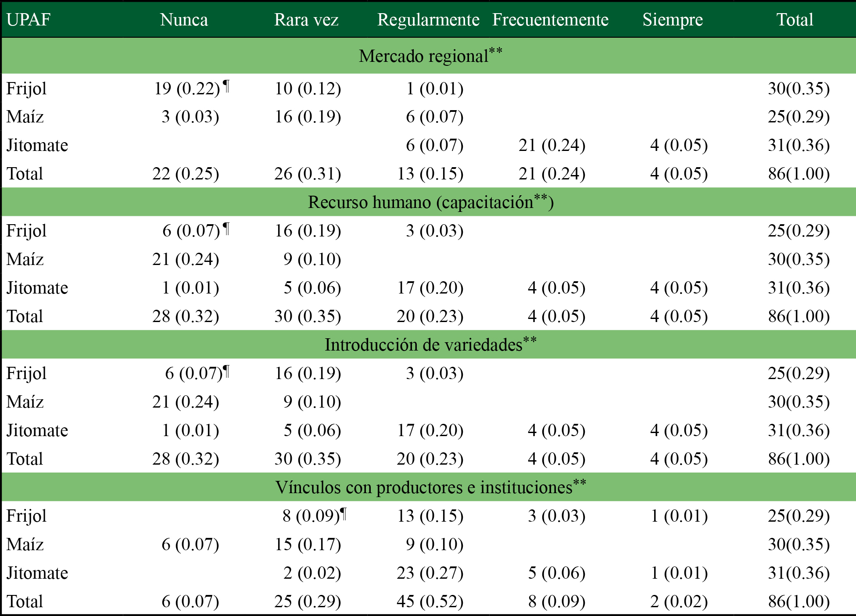Click "Total" header in the dark green row
The width and height of the screenshot is (856, 616).
pyautogui.click(x=795, y=20)
